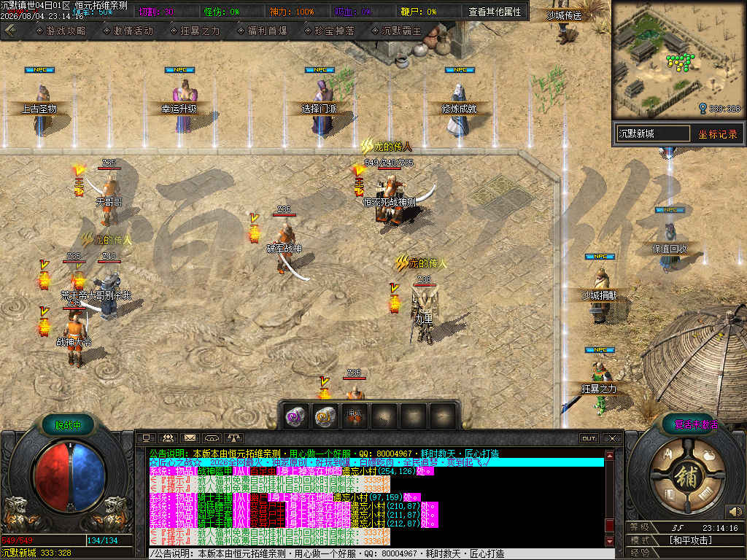Click the chat scrollbar up arrow
This screenshot has width=747, height=560.
pos(609,455)
